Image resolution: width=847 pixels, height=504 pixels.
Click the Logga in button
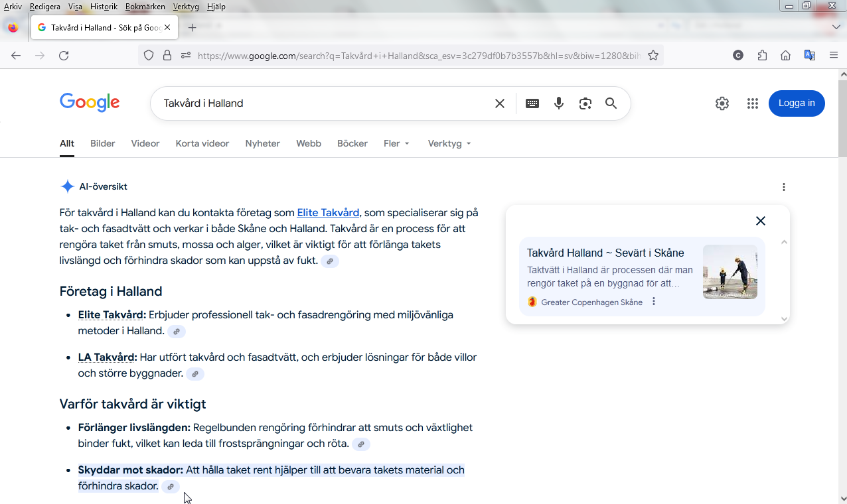point(797,103)
